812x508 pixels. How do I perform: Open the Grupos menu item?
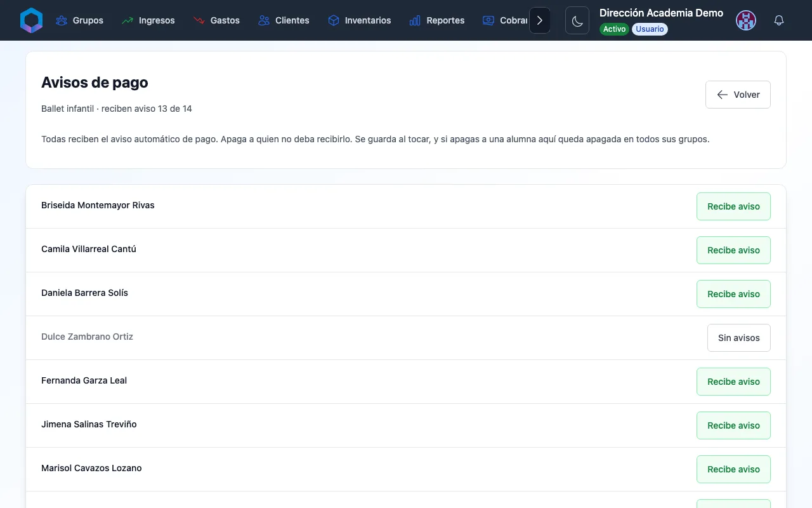[80, 20]
